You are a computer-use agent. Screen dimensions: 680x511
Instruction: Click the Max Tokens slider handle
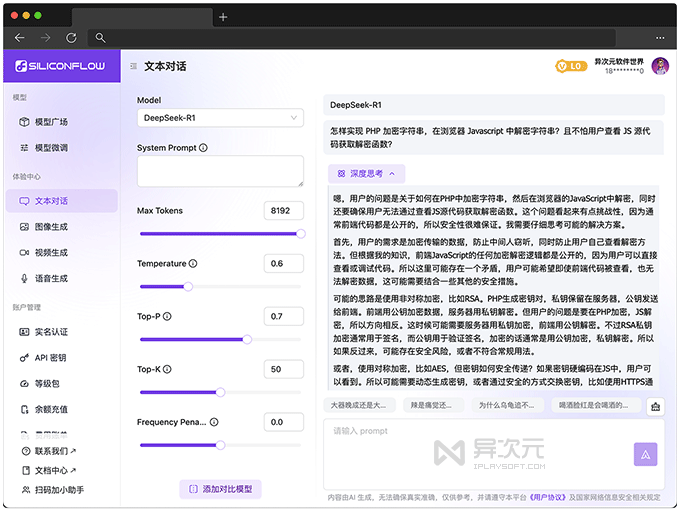coord(301,234)
